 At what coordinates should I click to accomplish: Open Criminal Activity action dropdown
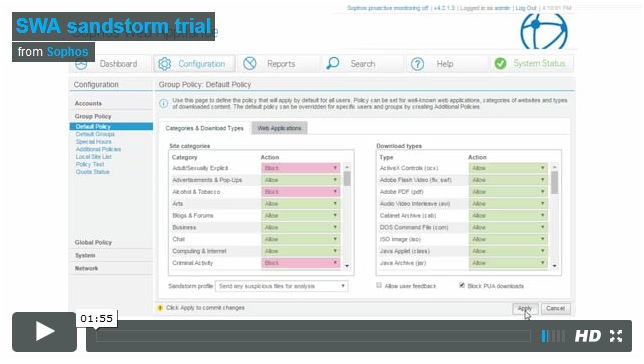301,263
